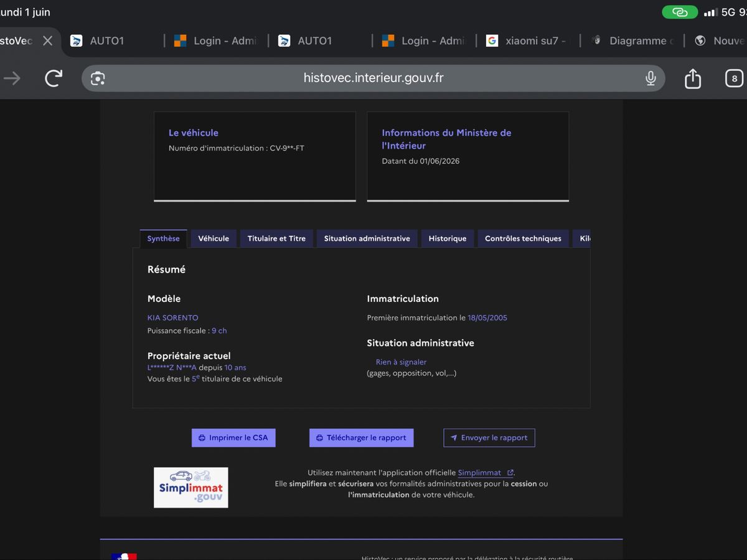Reload the page with the refresh icon
The height and width of the screenshot is (560, 747).
(54, 78)
